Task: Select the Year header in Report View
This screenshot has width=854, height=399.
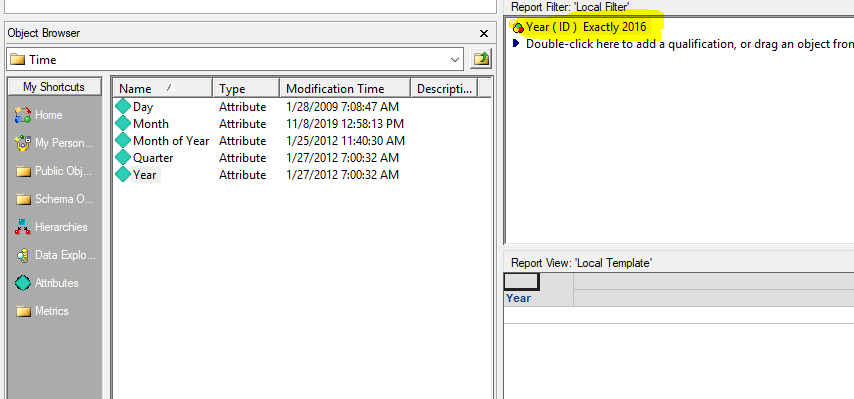Action: [x=518, y=298]
